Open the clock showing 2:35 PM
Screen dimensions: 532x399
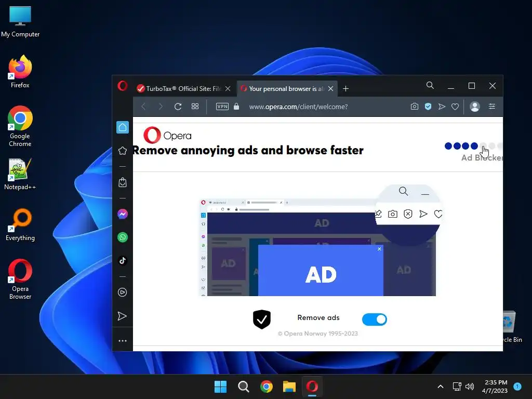click(x=495, y=387)
